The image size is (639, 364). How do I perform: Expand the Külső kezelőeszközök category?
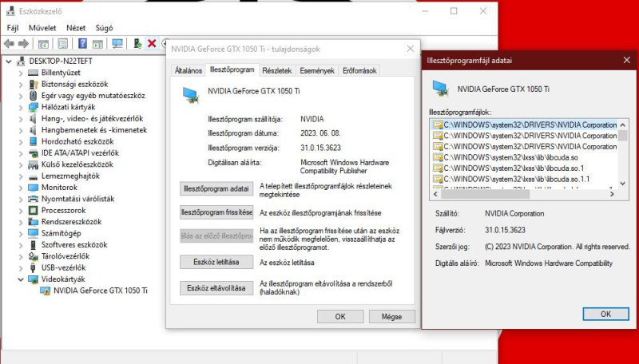coord(21,165)
